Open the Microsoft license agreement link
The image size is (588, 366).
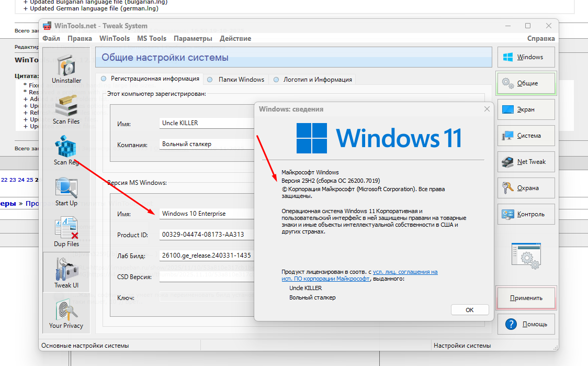pos(359,275)
